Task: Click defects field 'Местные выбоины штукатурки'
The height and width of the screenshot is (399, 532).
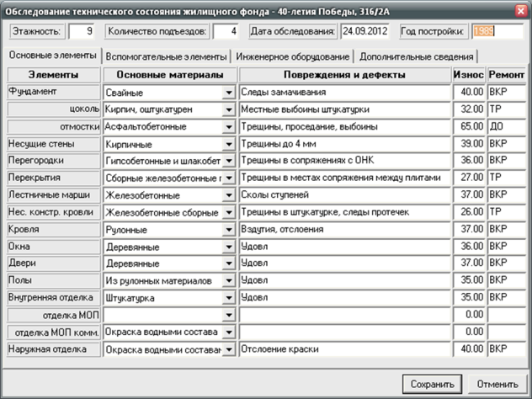Action: click(x=345, y=109)
